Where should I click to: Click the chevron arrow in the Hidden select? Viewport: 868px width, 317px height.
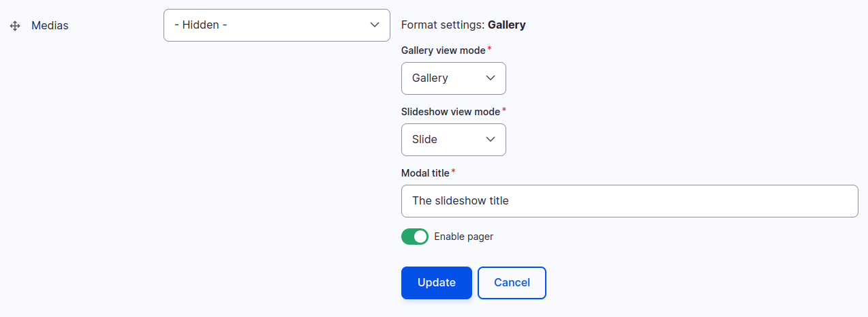374,25
